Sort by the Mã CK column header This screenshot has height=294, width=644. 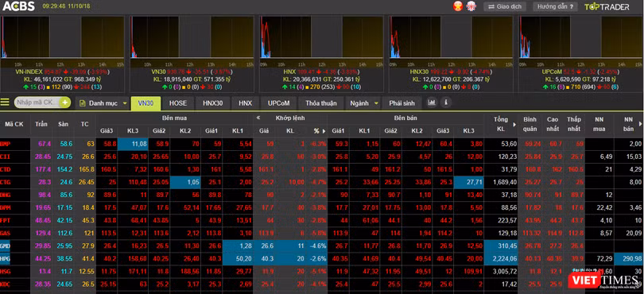(x=15, y=124)
